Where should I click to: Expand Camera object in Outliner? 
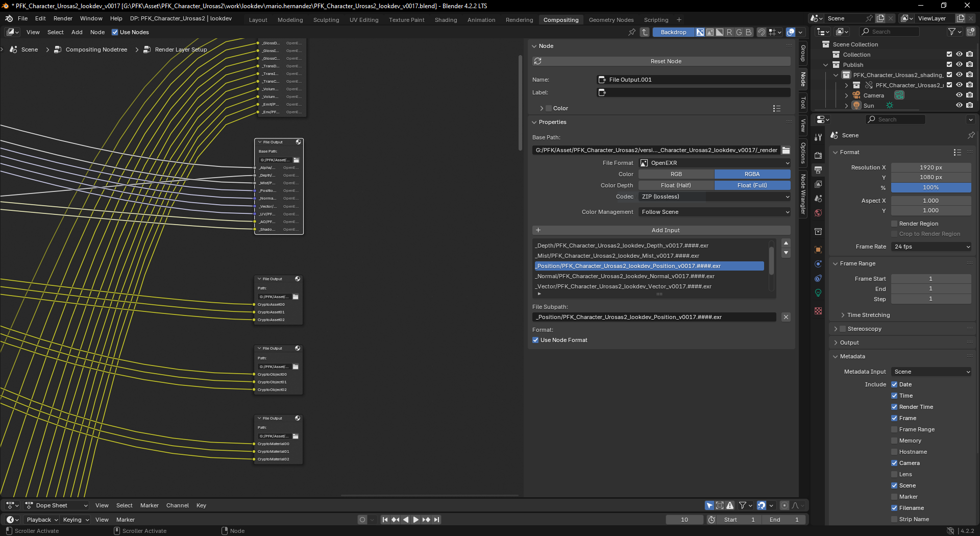(846, 95)
